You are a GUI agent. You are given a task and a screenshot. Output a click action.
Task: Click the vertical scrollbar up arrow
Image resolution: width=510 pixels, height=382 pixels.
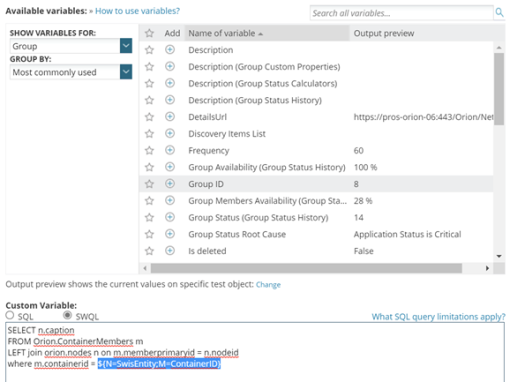tap(499, 47)
